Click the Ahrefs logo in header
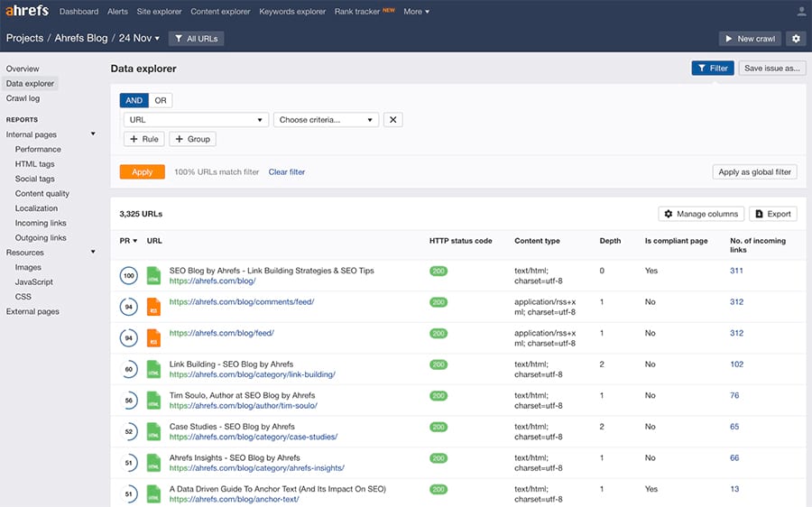The width and height of the screenshot is (812, 507). click(27, 12)
